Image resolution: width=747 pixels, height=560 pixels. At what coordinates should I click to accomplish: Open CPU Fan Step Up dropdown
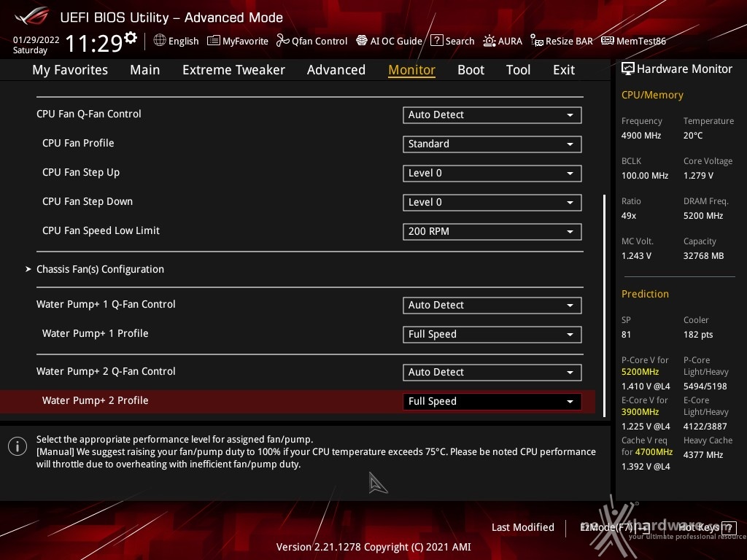tap(492, 174)
